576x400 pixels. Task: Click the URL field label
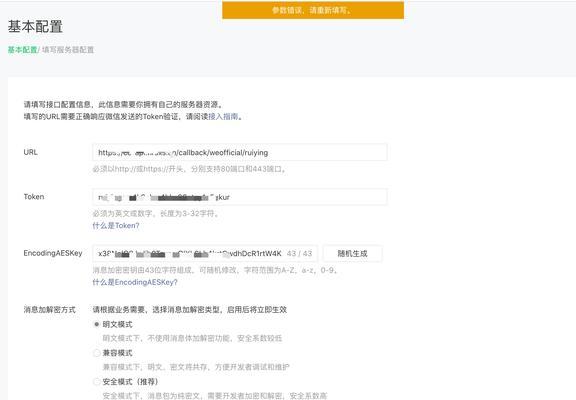coord(30,152)
